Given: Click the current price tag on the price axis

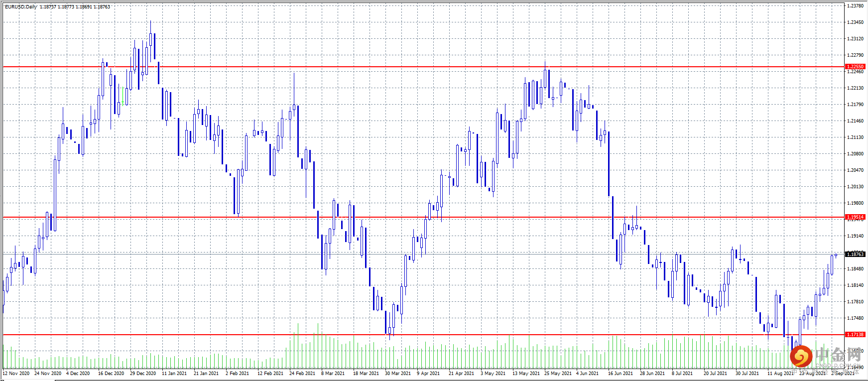Looking at the screenshot, I should coord(856,254).
